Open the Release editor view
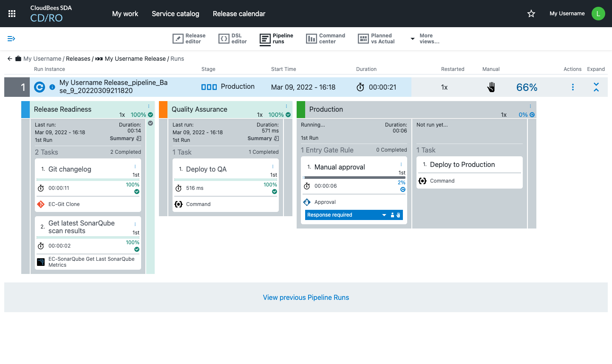Viewport: 612px width, 364px height. click(x=189, y=39)
